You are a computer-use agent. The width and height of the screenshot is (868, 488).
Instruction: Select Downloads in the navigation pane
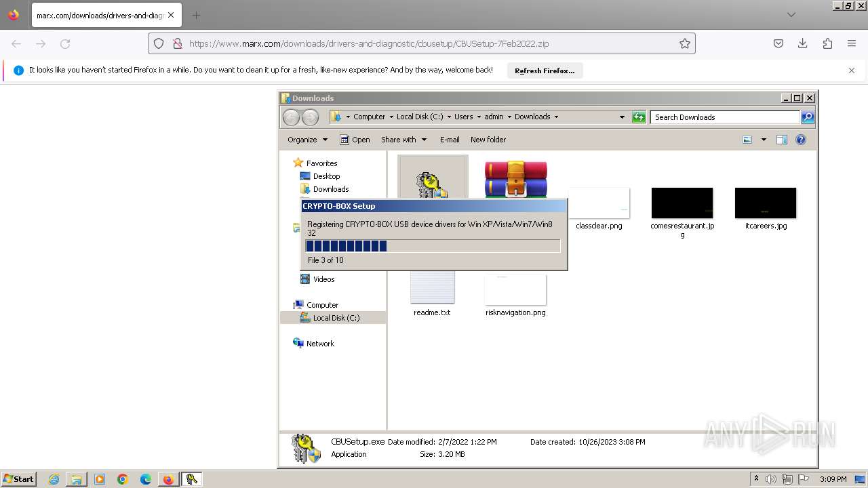[x=330, y=189]
